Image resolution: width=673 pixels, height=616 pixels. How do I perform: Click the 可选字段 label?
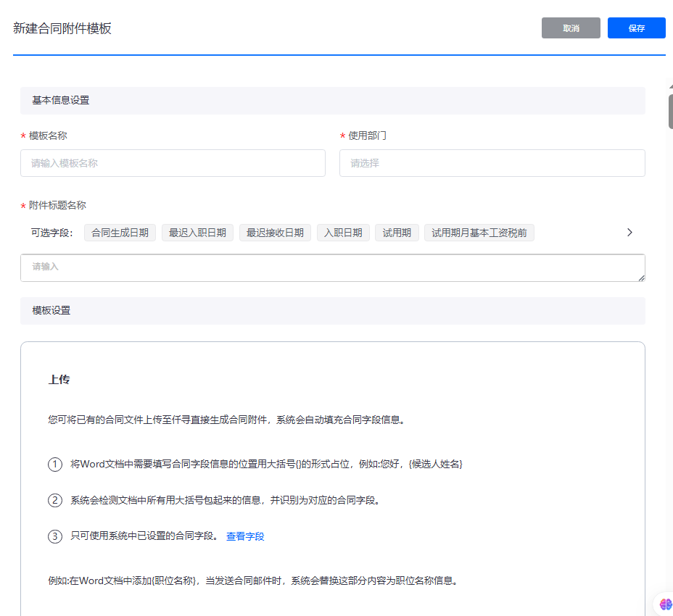[52, 233]
